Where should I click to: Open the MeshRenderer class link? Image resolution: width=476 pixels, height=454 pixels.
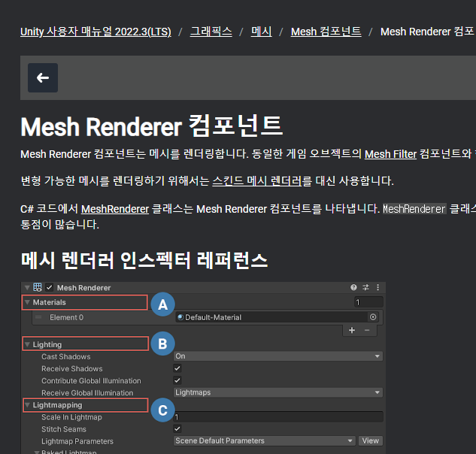pyautogui.click(x=115, y=209)
